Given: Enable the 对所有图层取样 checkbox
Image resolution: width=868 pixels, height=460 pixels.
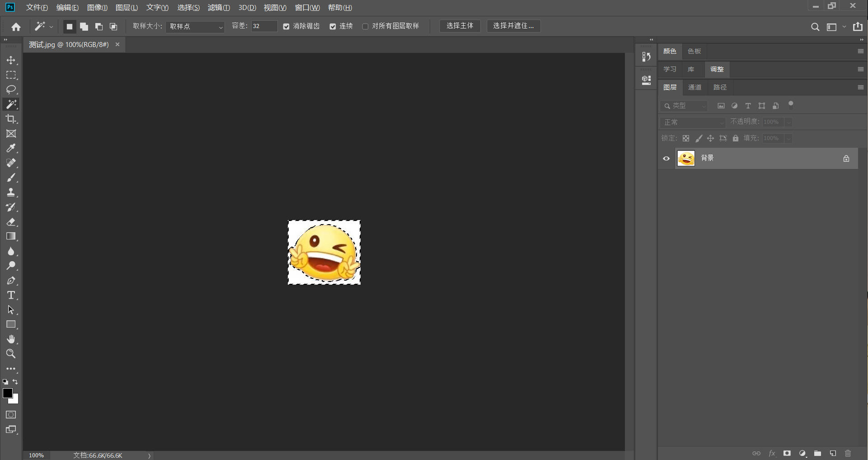Looking at the screenshot, I should pyautogui.click(x=365, y=26).
